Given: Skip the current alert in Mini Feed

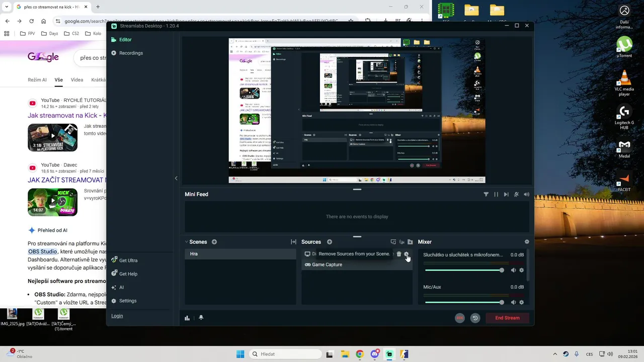Looking at the screenshot, I should (506, 194).
